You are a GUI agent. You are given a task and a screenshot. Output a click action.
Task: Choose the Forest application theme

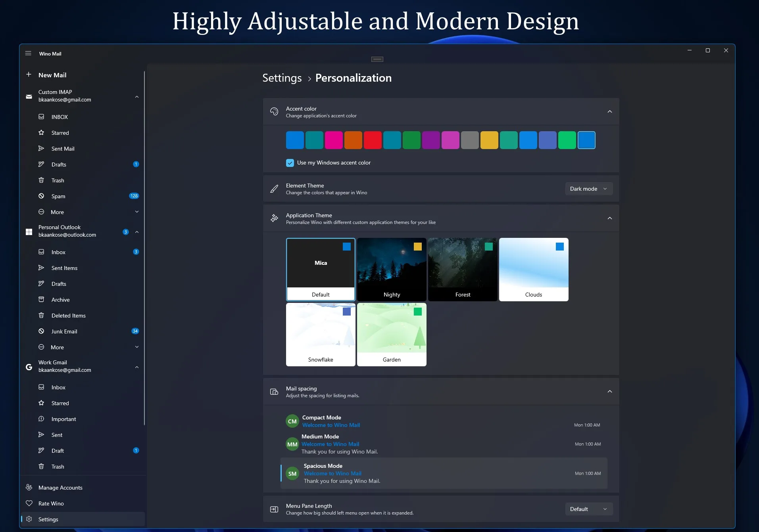pyautogui.click(x=463, y=269)
